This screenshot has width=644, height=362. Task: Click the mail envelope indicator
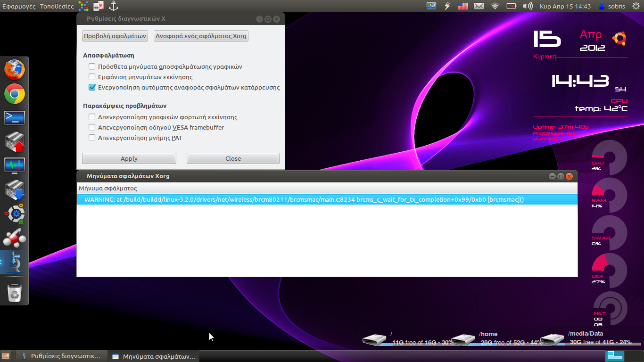coord(479,6)
